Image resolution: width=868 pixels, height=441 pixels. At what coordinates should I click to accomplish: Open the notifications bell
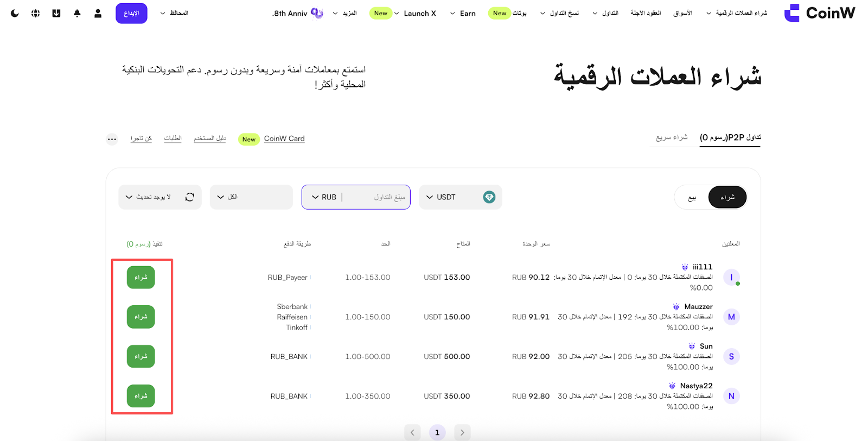[77, 13]
